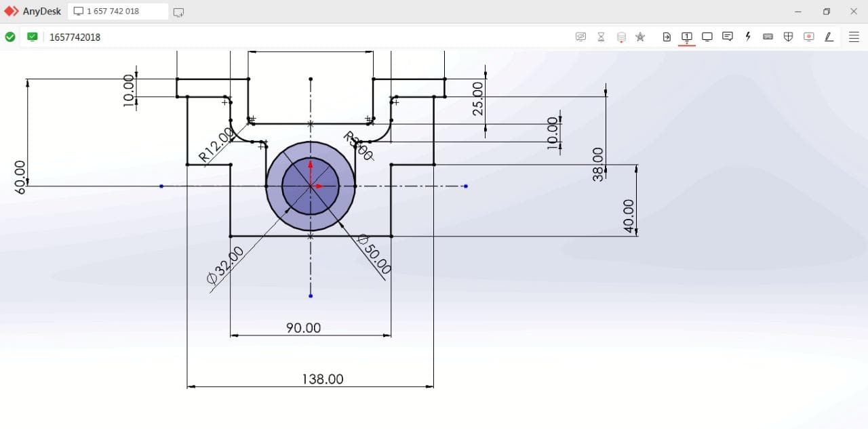The width and height of the screenshot is (868, 429).
Task: Open the permissions shield icon
Action: [x=788, y=37]
